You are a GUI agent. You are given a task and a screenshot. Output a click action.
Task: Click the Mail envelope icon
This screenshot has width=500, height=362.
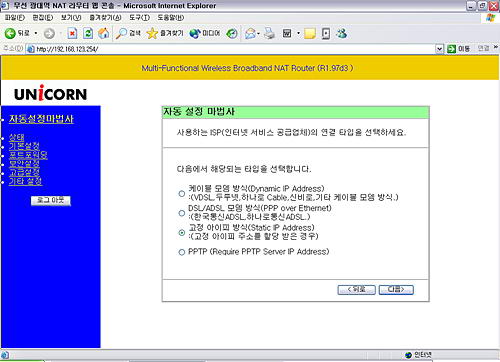click(x=250, y=33)
